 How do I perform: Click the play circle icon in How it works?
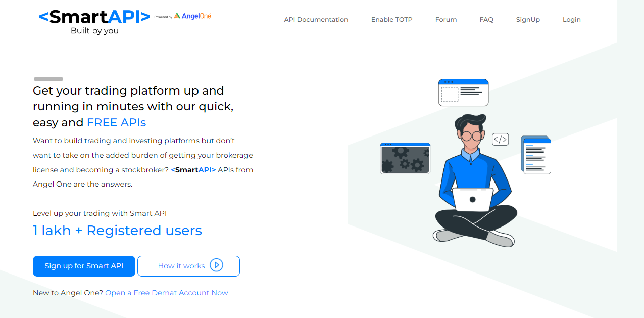click(x=216, y=265)
